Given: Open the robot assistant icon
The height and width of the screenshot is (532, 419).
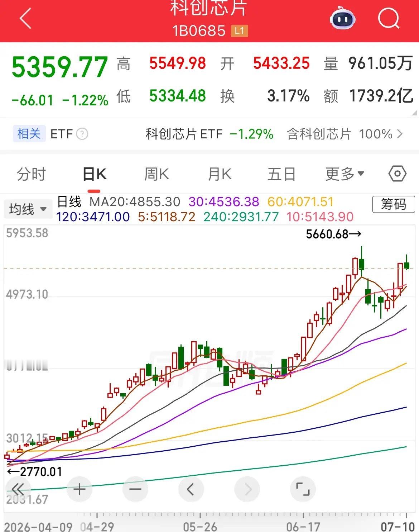Looking at the screenshot, I should 342,18.
